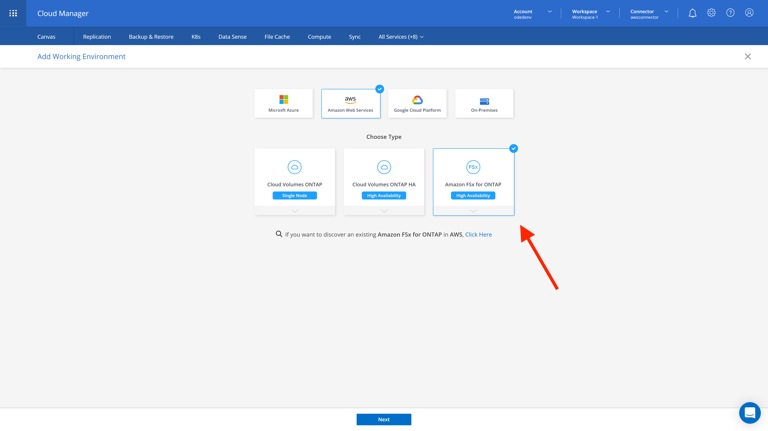Click the Next button

pos(384,419)
